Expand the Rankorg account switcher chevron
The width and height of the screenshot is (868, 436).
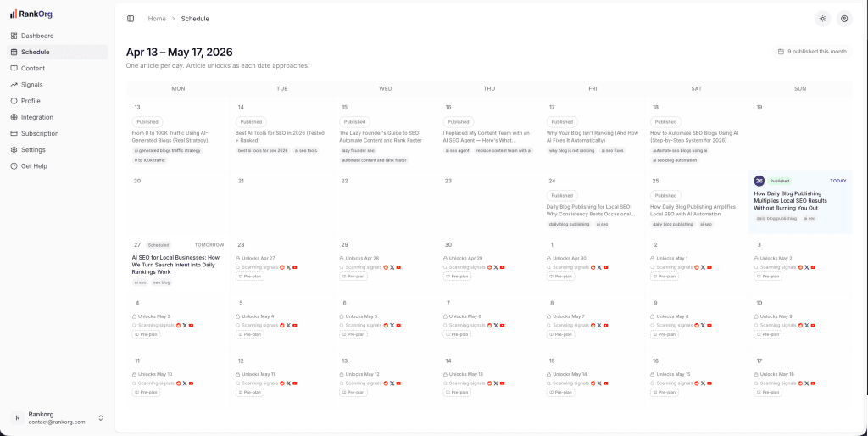tap(101, 417)
